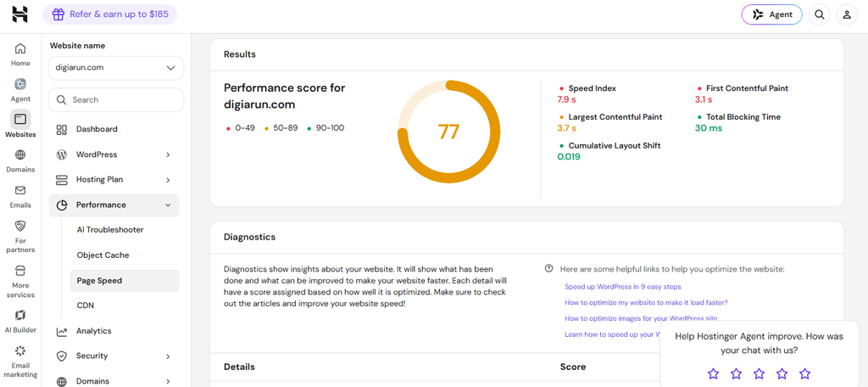
Task: Open Emails in left rail
Action: 20,196
